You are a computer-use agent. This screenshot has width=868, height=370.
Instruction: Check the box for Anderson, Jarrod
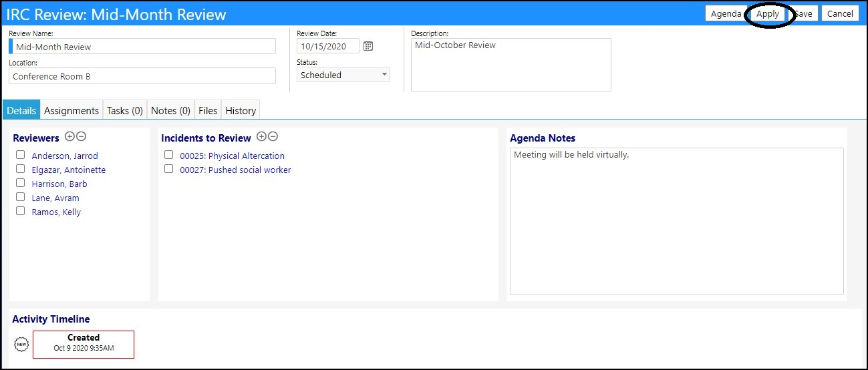(21, 155)
